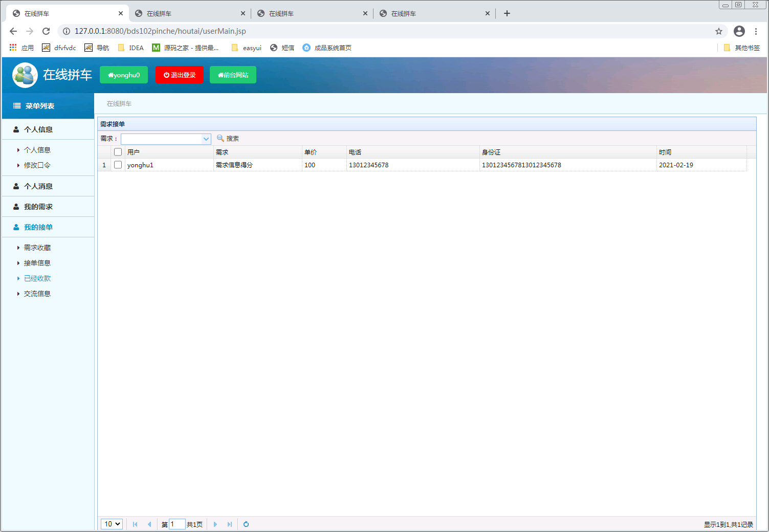The height and width of the screenshot is (532, 769).
Task: Collapse 我的接单 menu section
Action: click(x=48, y=227)
